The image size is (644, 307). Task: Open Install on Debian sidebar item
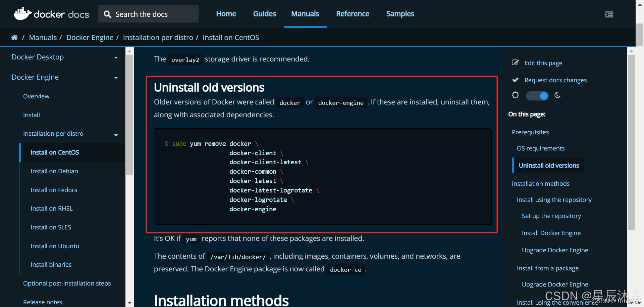pyautogui.click(x=54, y=171)
